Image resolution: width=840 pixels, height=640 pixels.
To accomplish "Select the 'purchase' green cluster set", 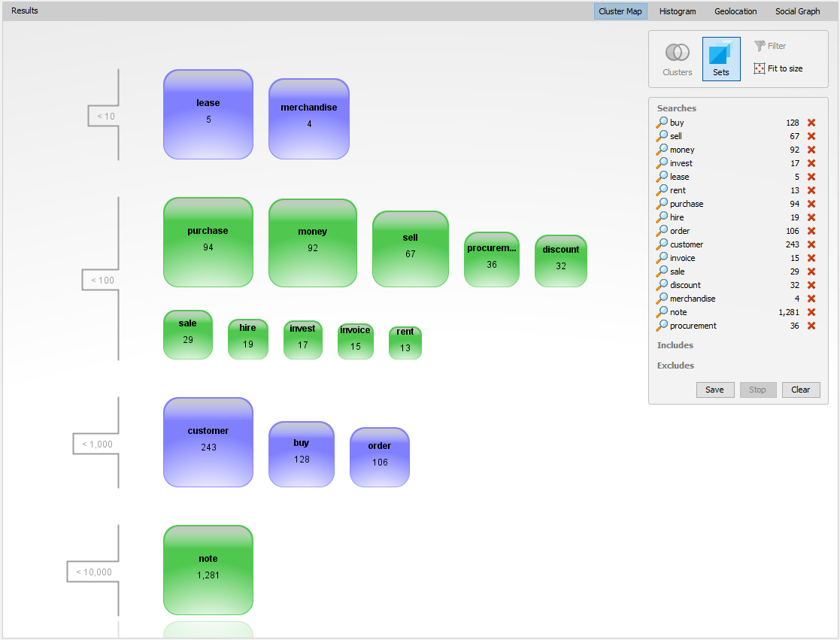I will click(x=208, y=242).
